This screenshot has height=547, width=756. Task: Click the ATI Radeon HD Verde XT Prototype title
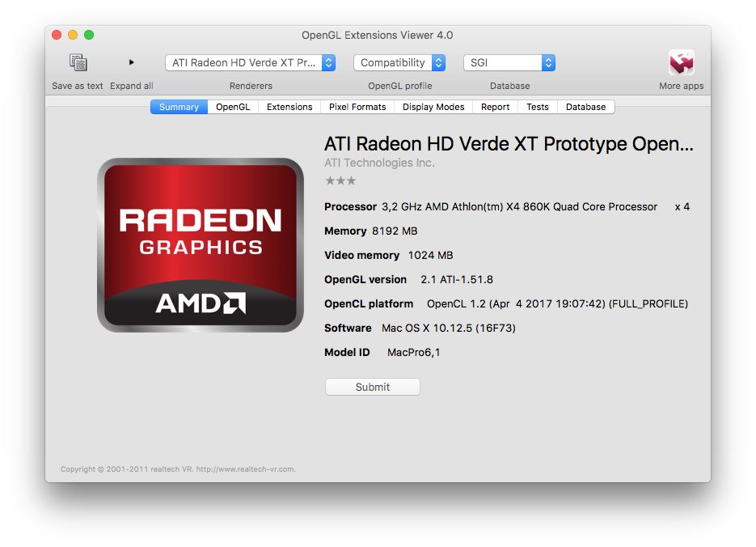coord(509,144)
